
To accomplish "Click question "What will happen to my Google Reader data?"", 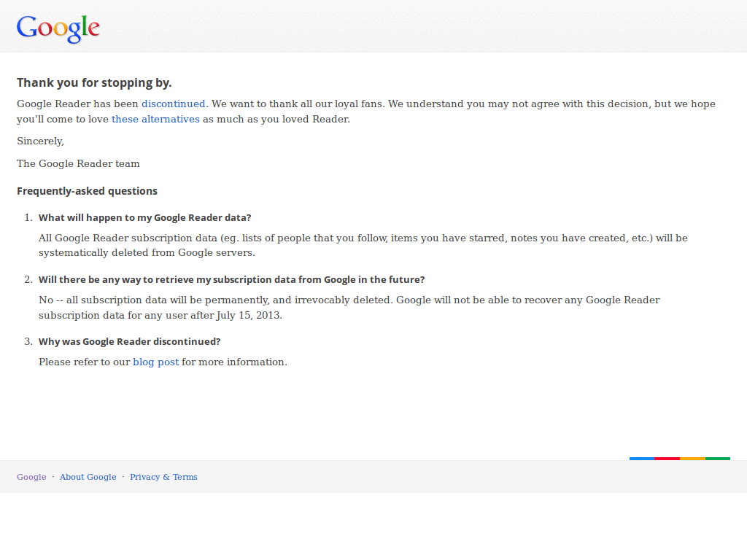I will tap(145, 217).
